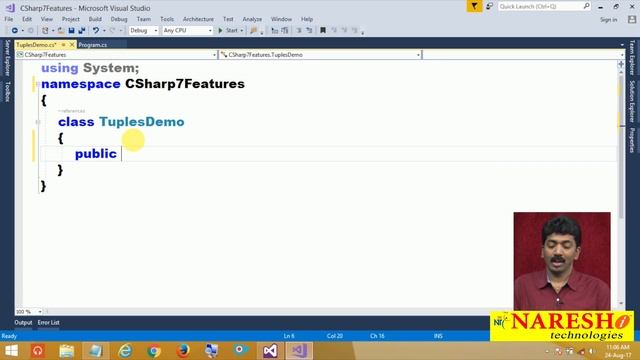
Task: Open the Edit menu
Action: pos(27,19)
